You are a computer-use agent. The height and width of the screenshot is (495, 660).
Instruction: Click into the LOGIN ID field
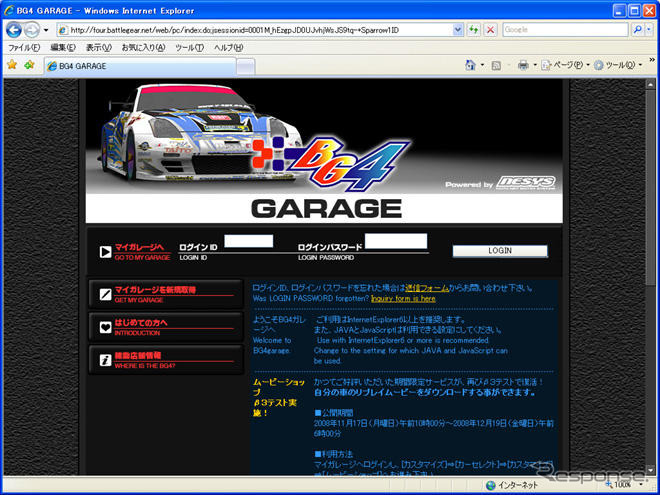point(248,241)
